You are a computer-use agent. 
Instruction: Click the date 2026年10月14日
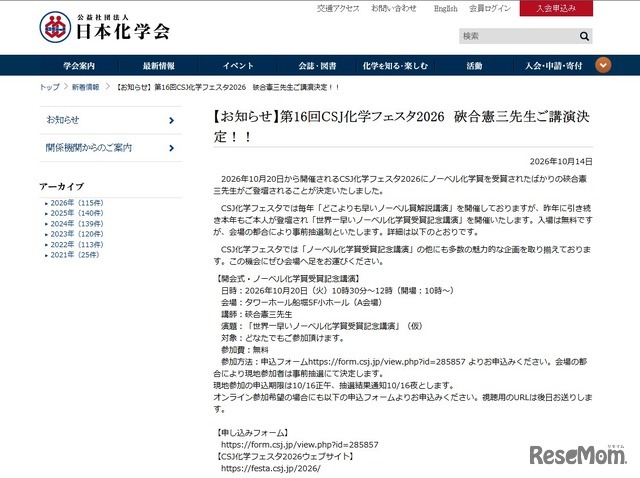[x=561, y=162]
